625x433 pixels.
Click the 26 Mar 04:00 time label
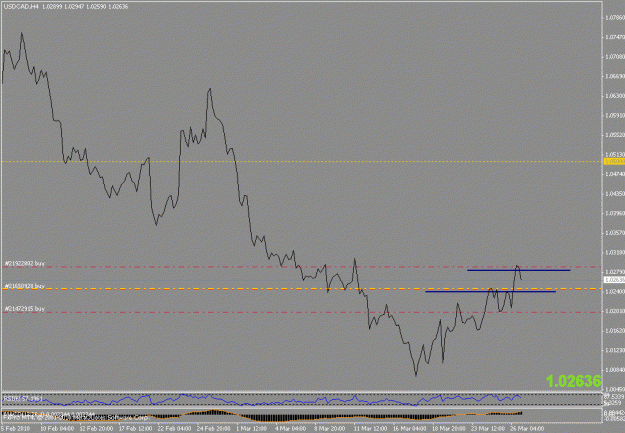tap(527, 429)
